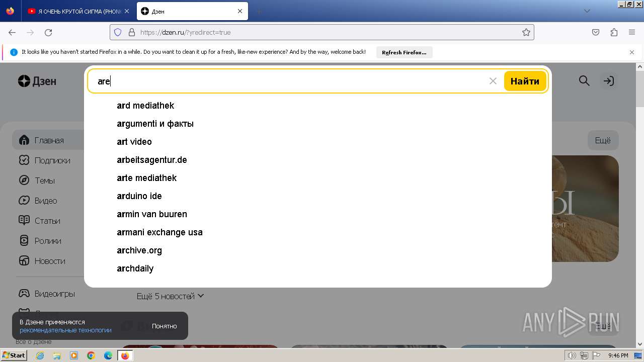Open File Explorer from taskbar
The image size is (644, 362).
point(57,355)
